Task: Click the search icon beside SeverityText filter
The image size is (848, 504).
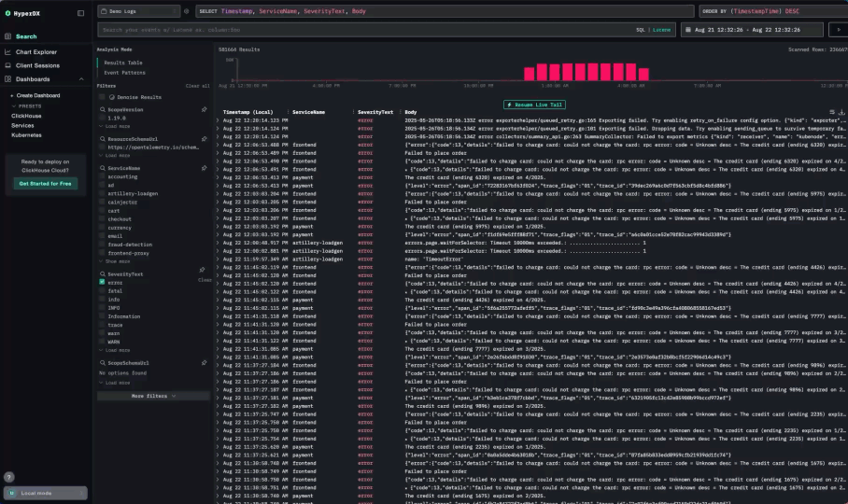Action: (x=101, y=273)
